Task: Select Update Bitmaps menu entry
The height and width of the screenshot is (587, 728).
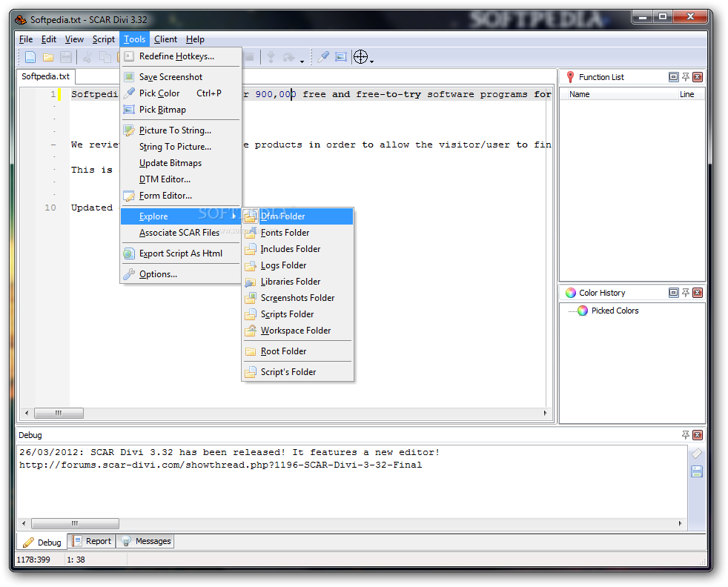Action: click(x=181, y=163)
